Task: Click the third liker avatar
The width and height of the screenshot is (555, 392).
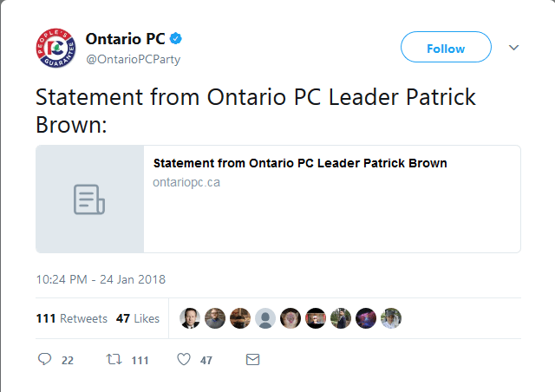Action: pos(240,318)
